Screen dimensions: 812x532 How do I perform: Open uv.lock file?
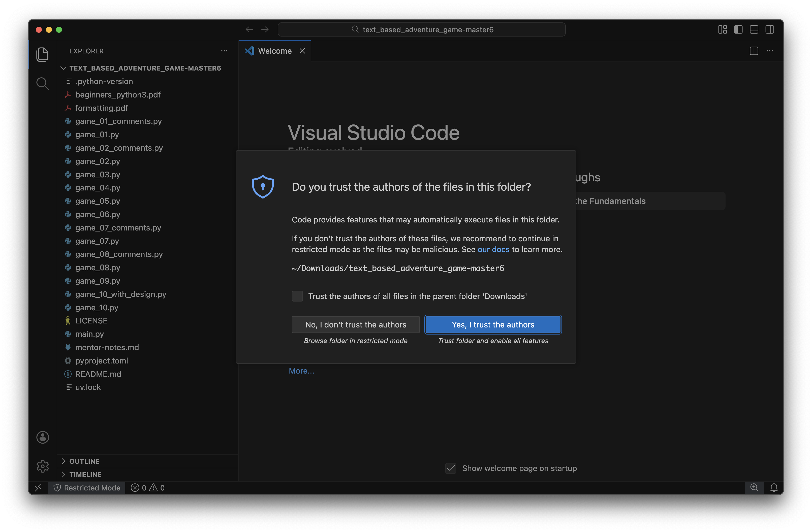coord(147,387)
